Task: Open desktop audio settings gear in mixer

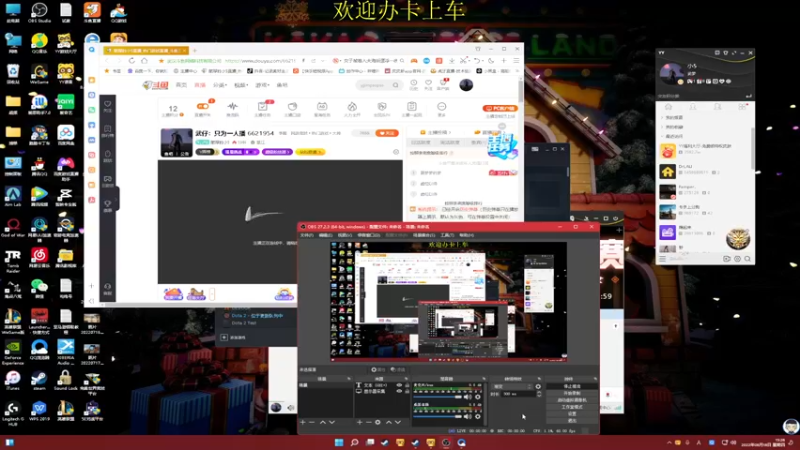Action: [x=478, y=416]
